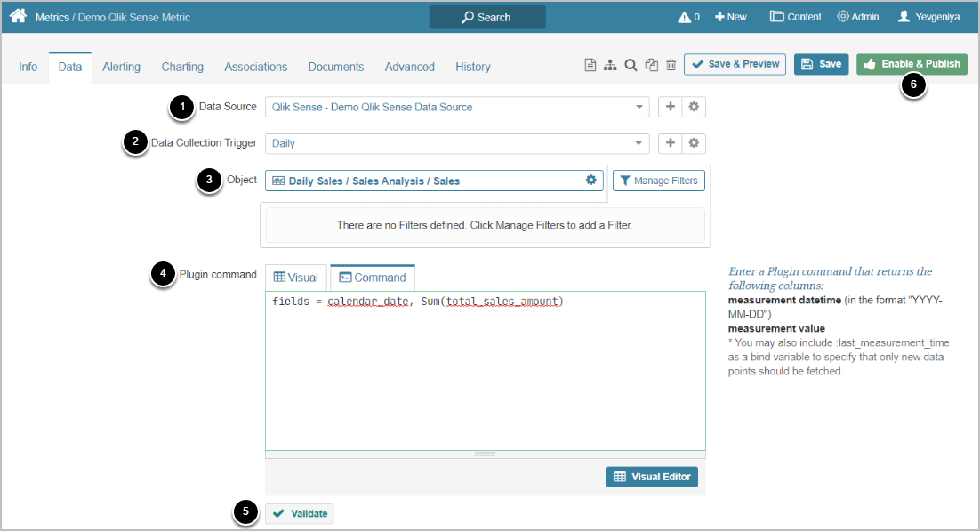Screen dimensions: 980x531
Task: Grab the command editor resize handle
Action: point(485,455)
